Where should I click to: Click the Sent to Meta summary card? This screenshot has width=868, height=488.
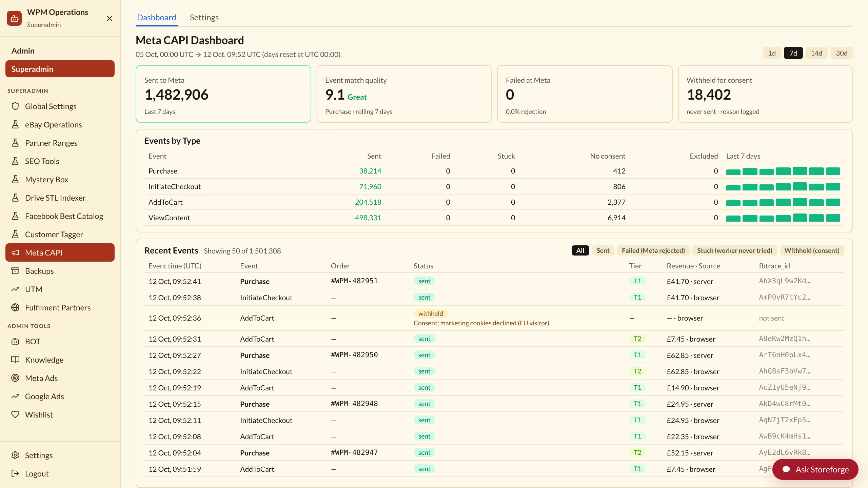click(223, 94)
